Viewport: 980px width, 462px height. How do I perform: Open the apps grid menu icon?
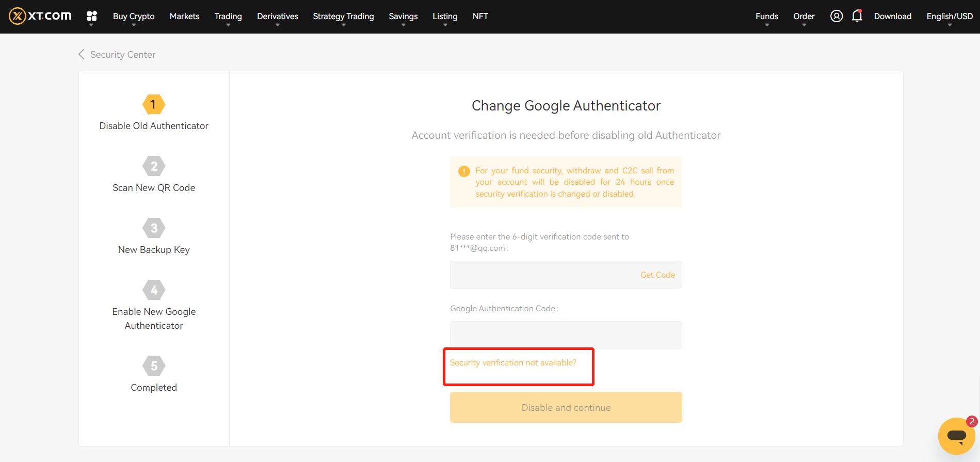(x=92, y=16)
